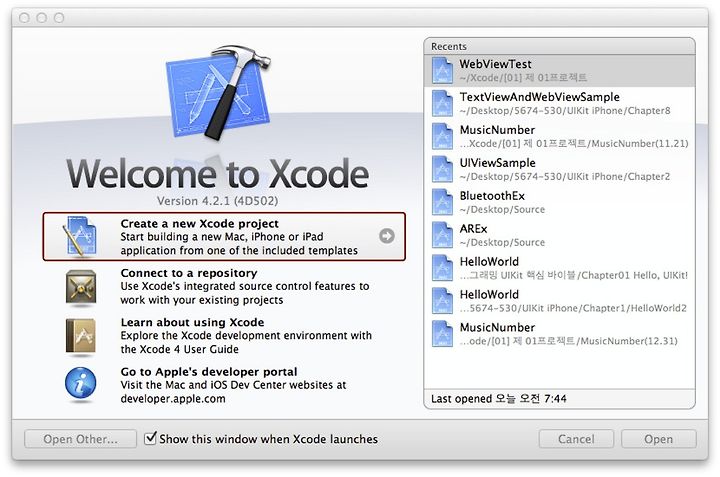
Task: Click the ~/Desktop/Source path under BluetoothEx
Action: pos(502,209)
